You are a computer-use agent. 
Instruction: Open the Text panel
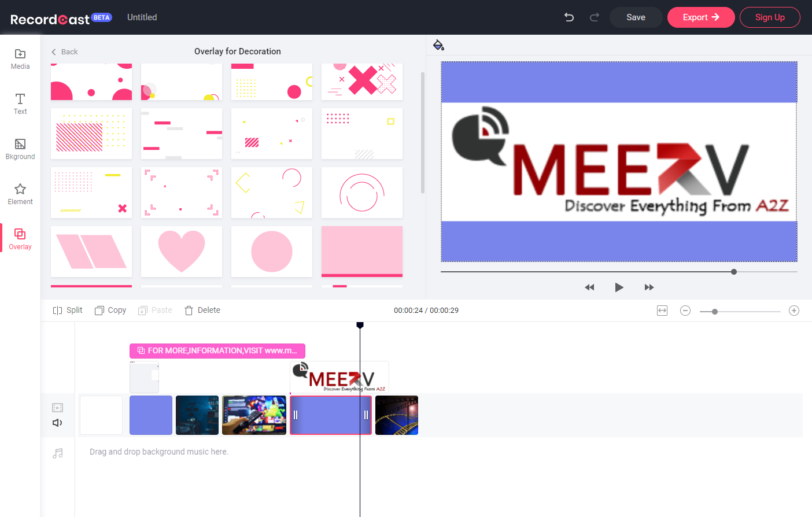pos(20,104)
